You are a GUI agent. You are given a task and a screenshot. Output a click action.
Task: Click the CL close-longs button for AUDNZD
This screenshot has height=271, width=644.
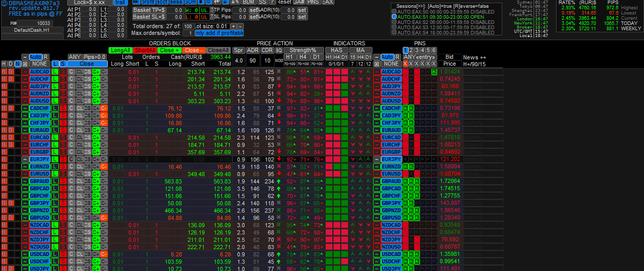[x=80, y=93]
